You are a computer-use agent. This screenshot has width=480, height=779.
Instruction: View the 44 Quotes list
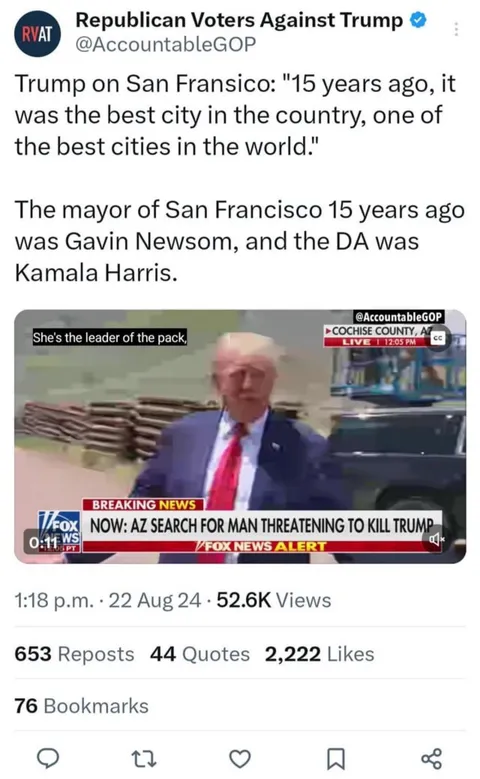(x=200, y=654)
